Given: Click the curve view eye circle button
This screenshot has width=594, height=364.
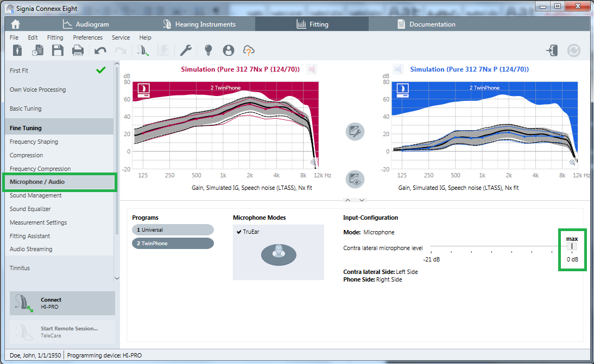Looking at the screenshot, I should point(355,180).
